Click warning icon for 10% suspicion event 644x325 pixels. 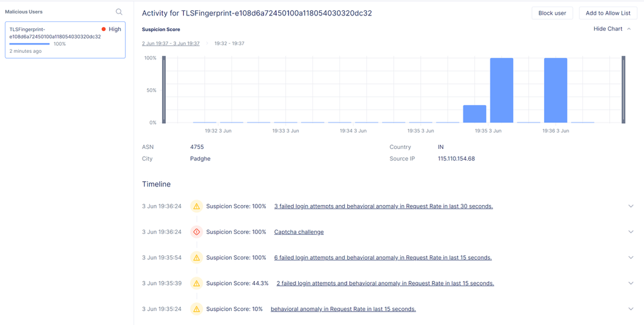[x=196, y=309]
